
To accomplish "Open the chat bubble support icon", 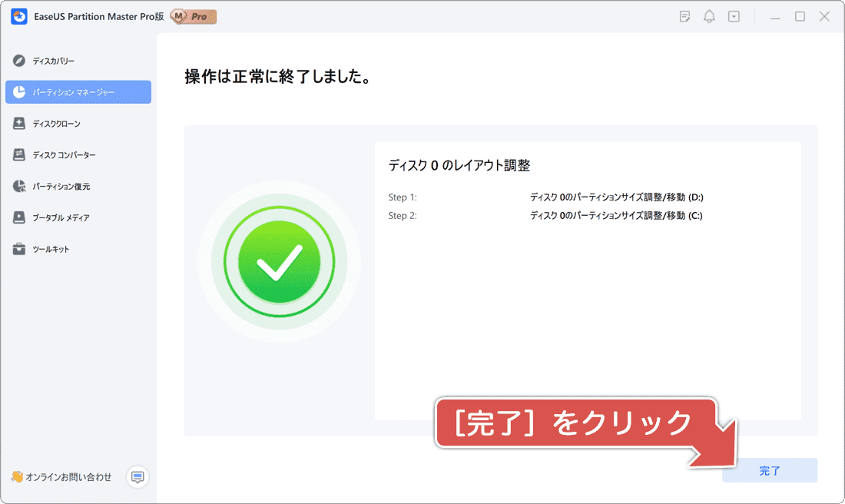I will point(138,477).
